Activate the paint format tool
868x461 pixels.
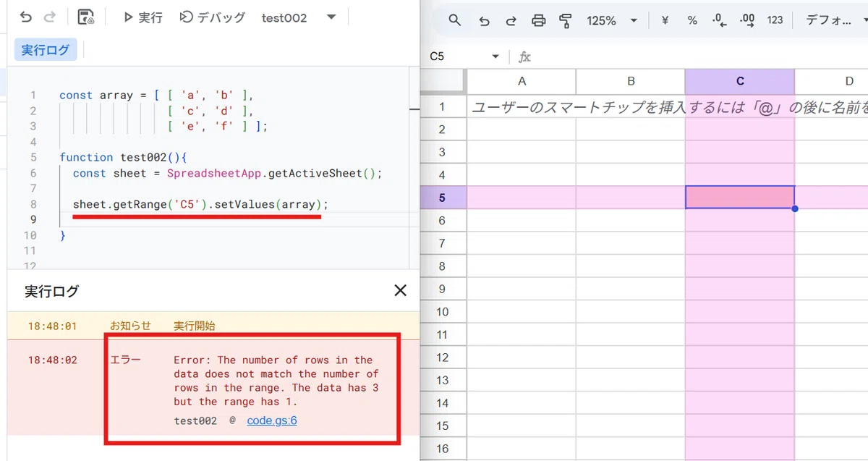pyautogui.click(x=565, y=20)
